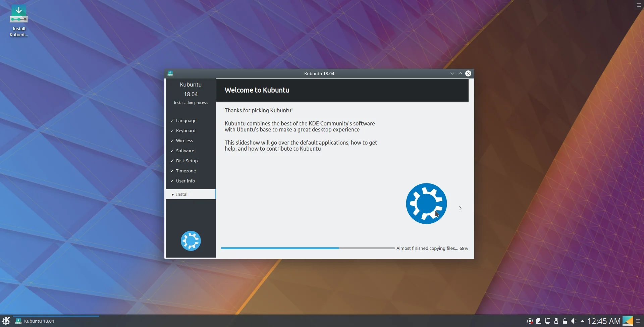Open the panel settings hamburger icon
The height and width of the screenshot is (327, 644).
point(639,321)
